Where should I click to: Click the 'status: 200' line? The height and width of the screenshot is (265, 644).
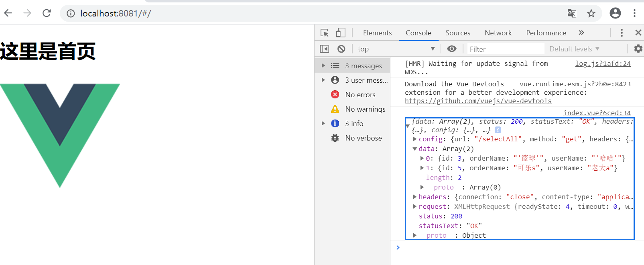coord(440,216)
